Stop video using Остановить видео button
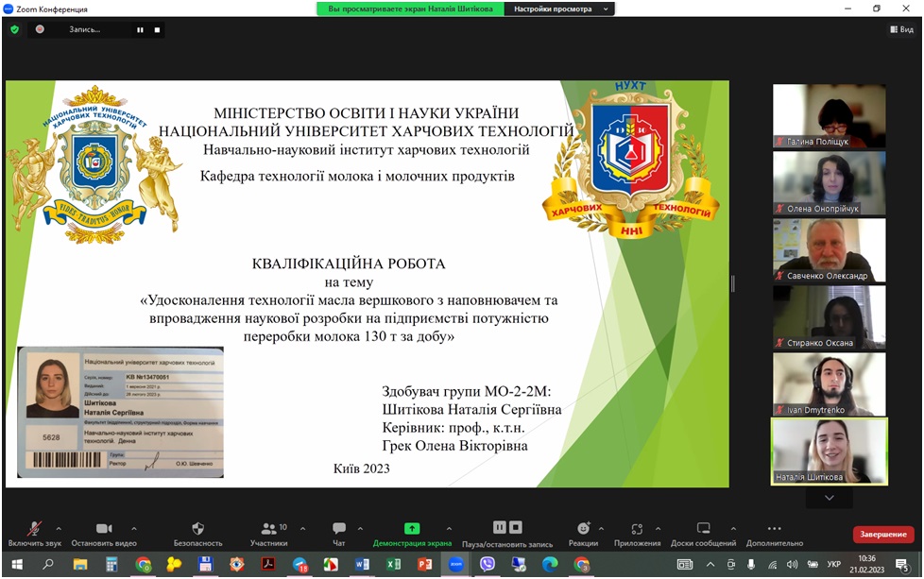The width and height of the screenshot is (924, 579). point(104,535)
